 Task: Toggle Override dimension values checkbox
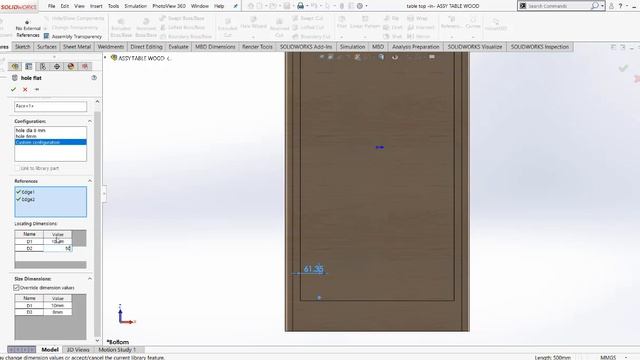17,288
